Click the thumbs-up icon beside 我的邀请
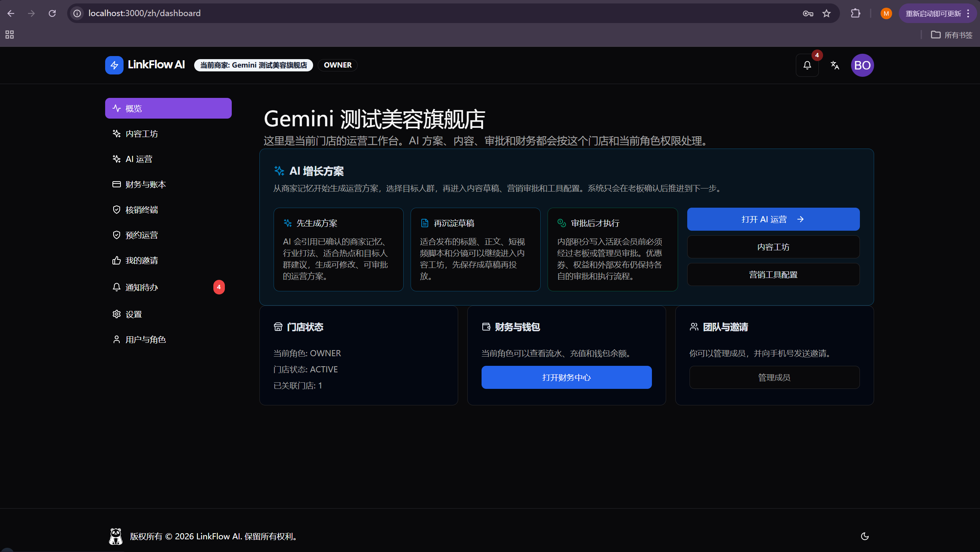The height and width of the screenshot is (552, 980). (116, 260)
